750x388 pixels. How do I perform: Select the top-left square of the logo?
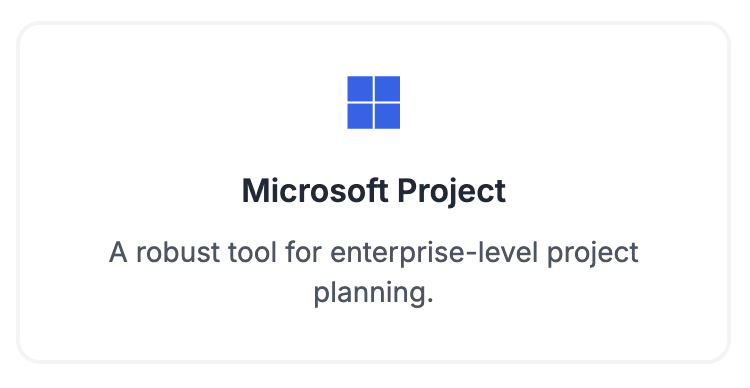click(x=360, y=89)
